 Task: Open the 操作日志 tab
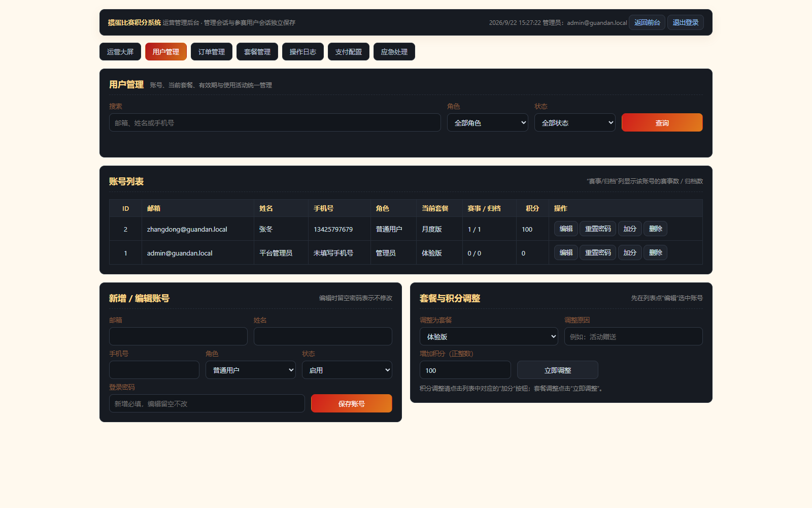[x=303, y=52]
